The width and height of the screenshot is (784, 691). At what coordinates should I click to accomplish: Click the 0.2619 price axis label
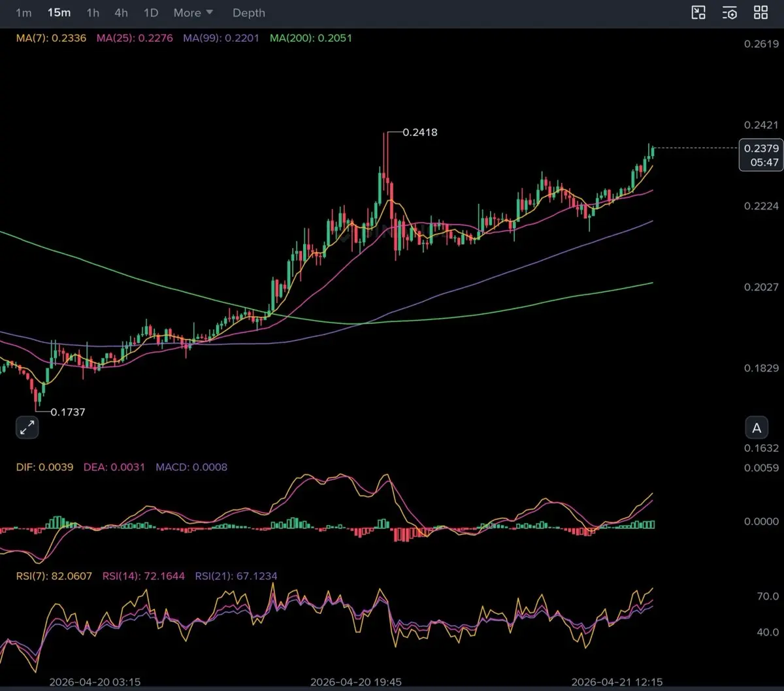[x=761, y=44]
